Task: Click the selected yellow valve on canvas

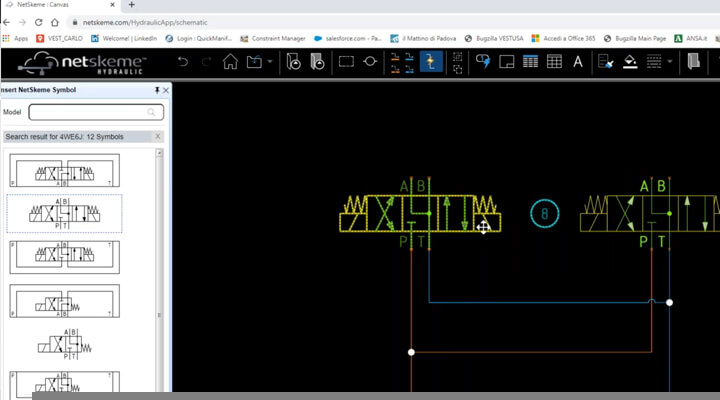Action: coord(420,214)
